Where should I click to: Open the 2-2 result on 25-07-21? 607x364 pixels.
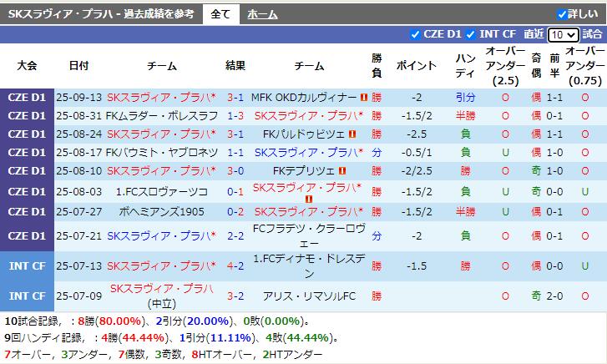click(235, 235)
